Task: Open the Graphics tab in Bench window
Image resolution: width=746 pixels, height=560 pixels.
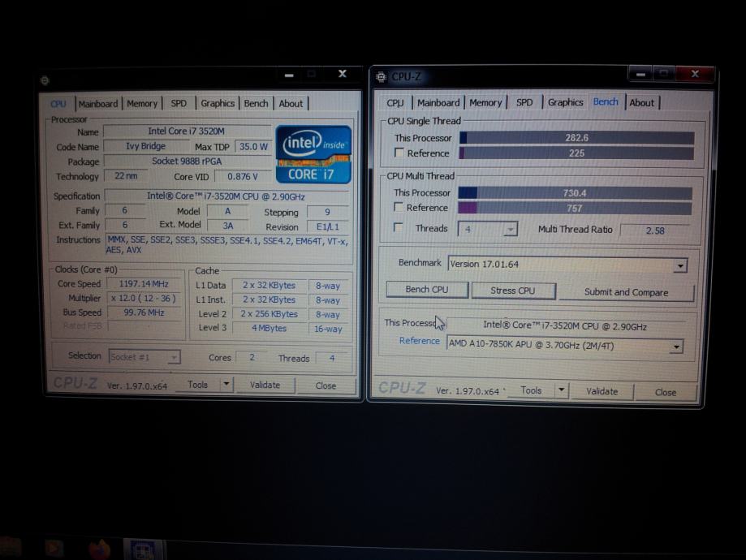Action: pos(565,102)
